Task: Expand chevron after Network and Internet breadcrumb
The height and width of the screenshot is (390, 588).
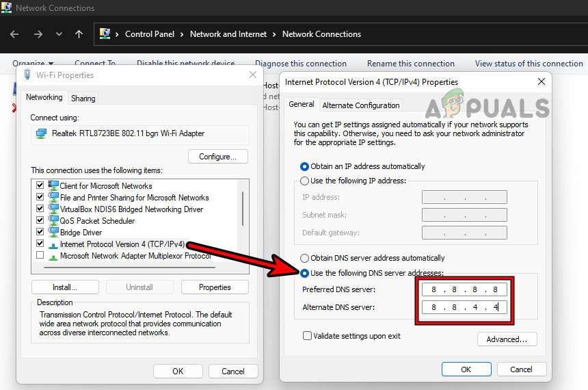Action: (x=274, y=34)
